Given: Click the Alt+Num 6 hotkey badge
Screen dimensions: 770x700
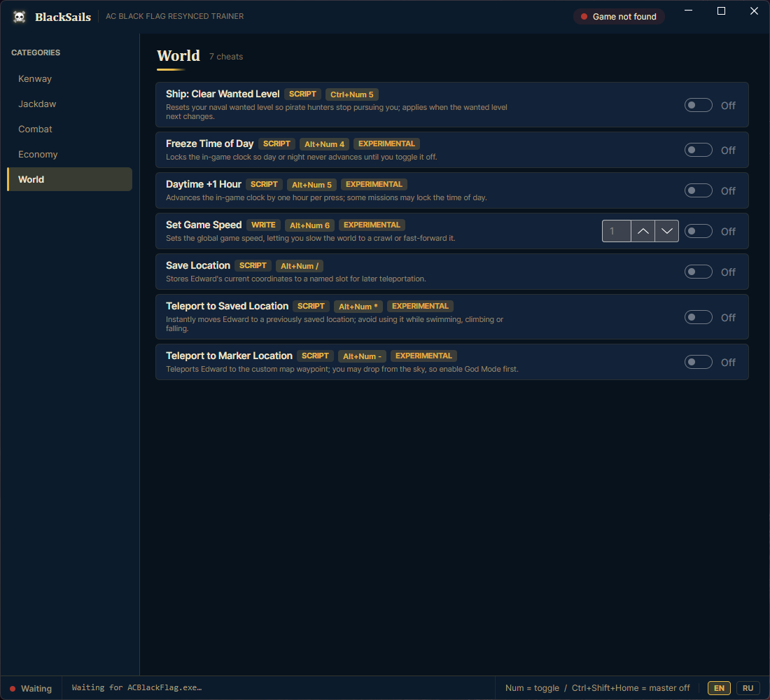Looking at the screenshot, I should [x=309, y=225].
